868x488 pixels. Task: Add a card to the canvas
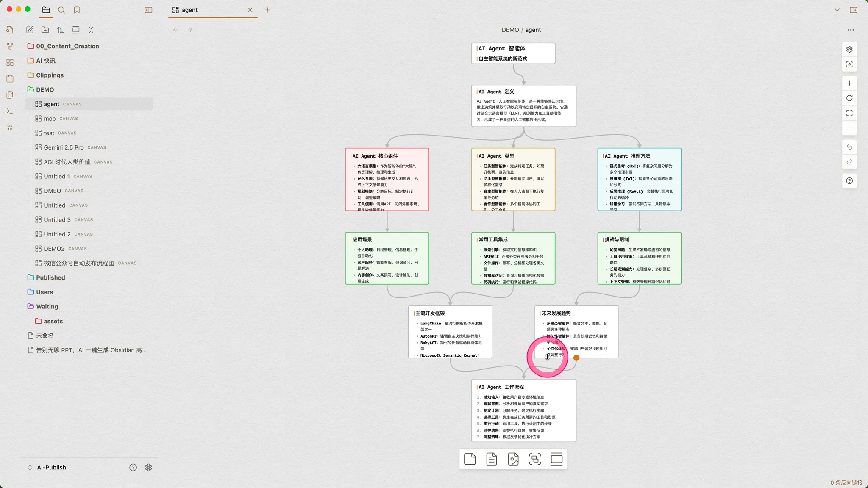(470, 459)
